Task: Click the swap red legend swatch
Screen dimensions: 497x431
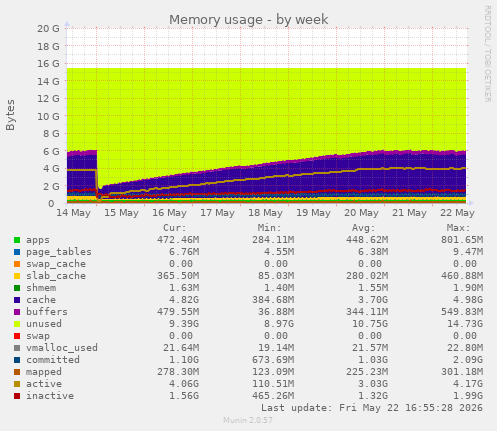Action: pos(17,336)
